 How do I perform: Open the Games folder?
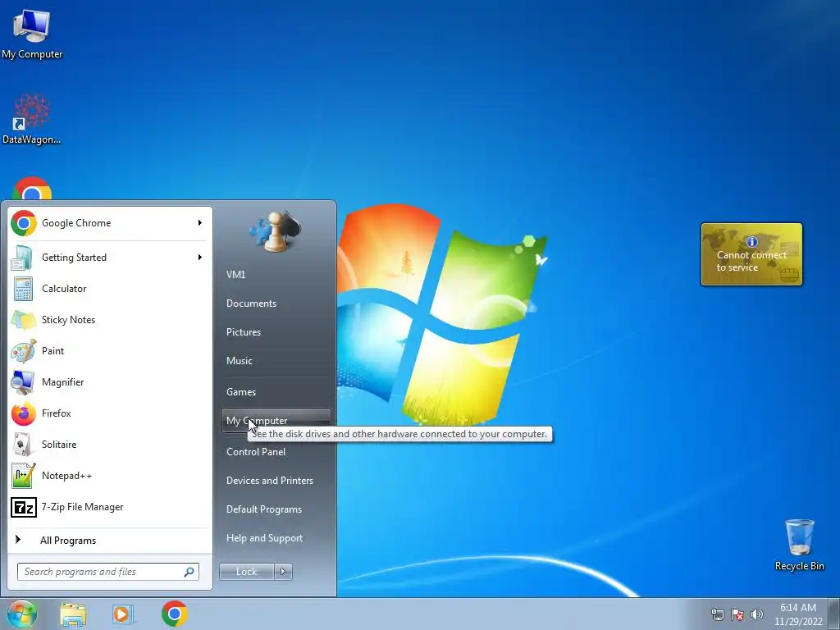240,392
